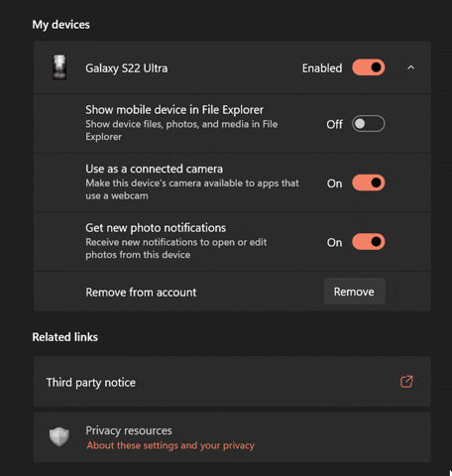Click the Show mobile device in File Explorer title

click(x=174, y=110)
